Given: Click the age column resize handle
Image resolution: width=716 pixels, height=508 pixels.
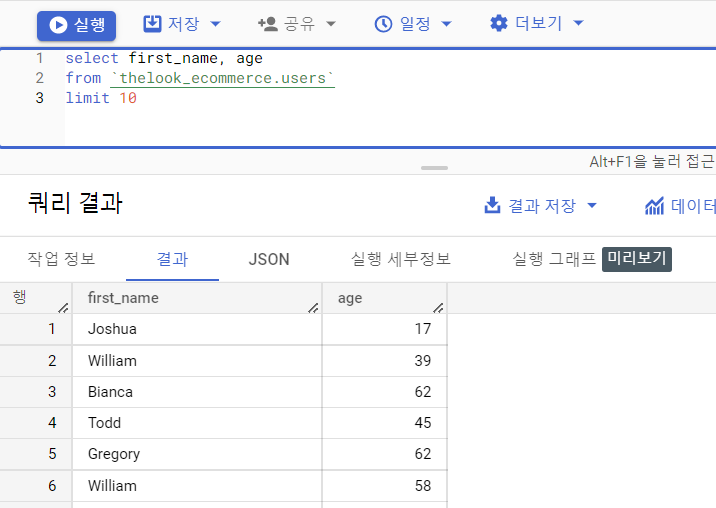Looking at the screenshot, I should pyautogui.click(x=438, y=308).
